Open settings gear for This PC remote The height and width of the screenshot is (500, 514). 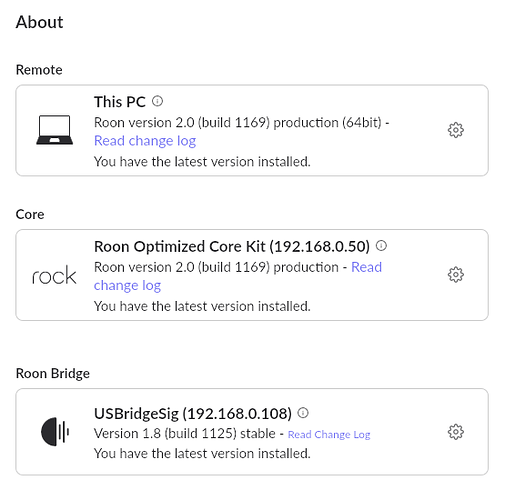pos(456,130)
